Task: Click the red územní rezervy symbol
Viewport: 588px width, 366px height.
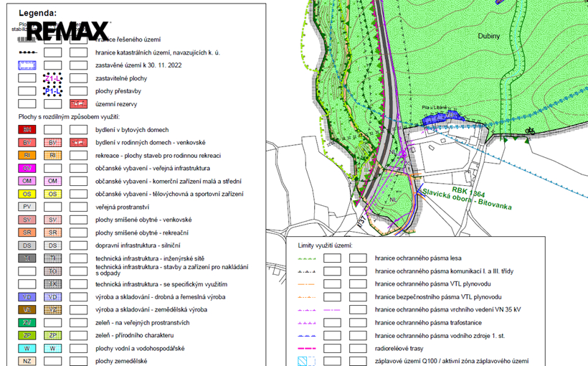Action: (x=78, y=104)
